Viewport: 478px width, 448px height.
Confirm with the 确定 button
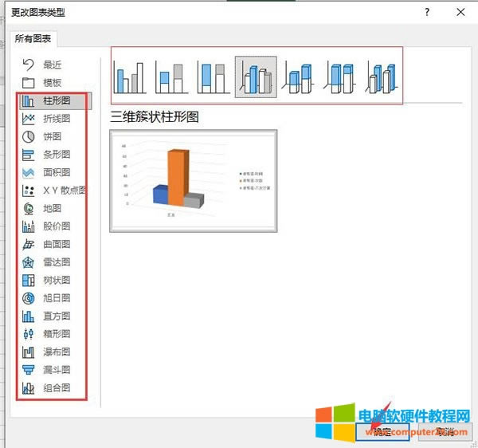(382, 431)
